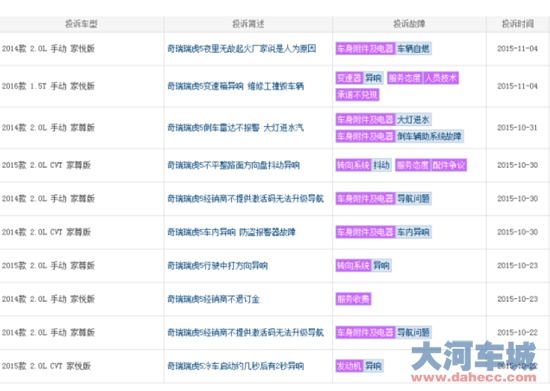Click the 变速器 purple tag

pos(349,78)
